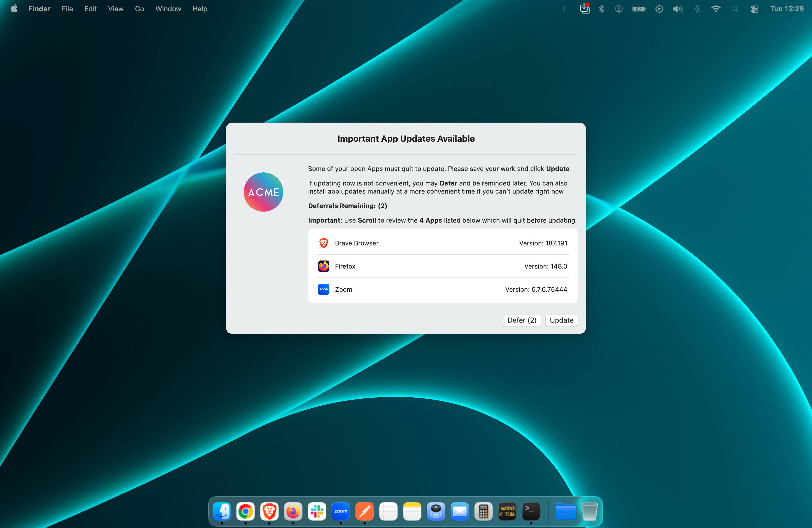This screenshot has height=528, width=812.
Task: Open the Calculator app from Dock
Action: point(483,511)
